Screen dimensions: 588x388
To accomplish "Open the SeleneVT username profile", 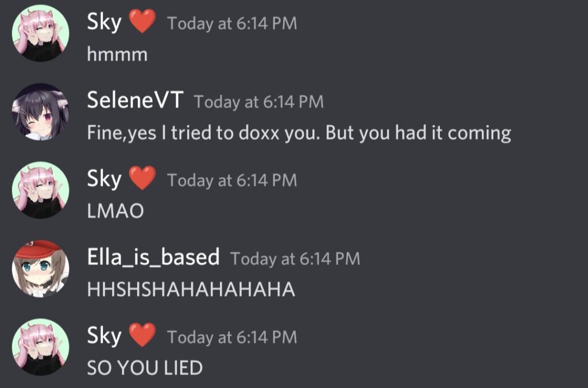I will (135, 100).
